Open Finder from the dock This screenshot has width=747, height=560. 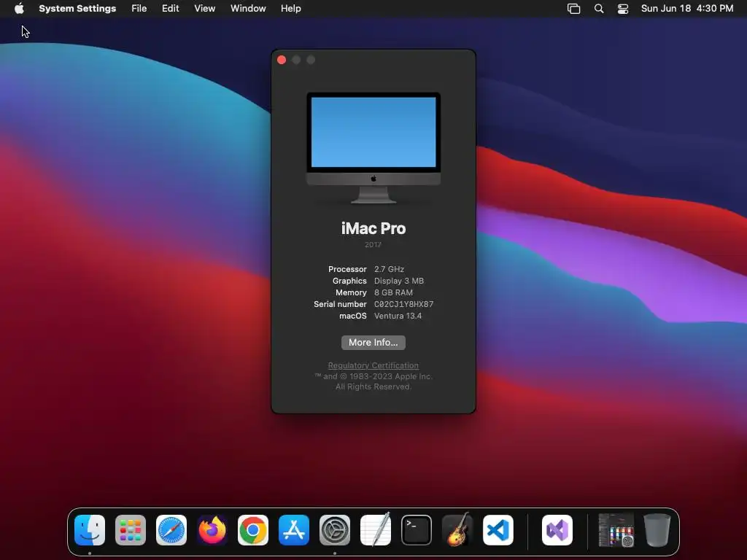pos(90,530)
